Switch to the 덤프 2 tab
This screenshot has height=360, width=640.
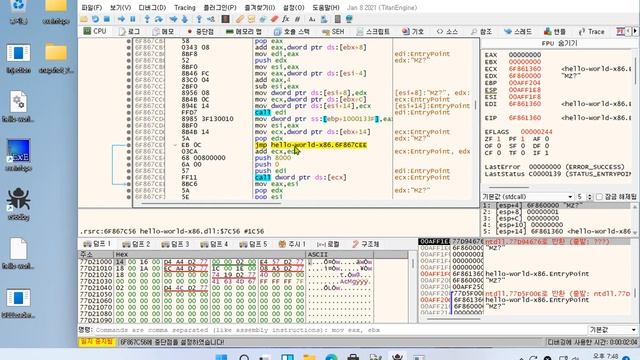pyautogui.click(x=136, y=244)
